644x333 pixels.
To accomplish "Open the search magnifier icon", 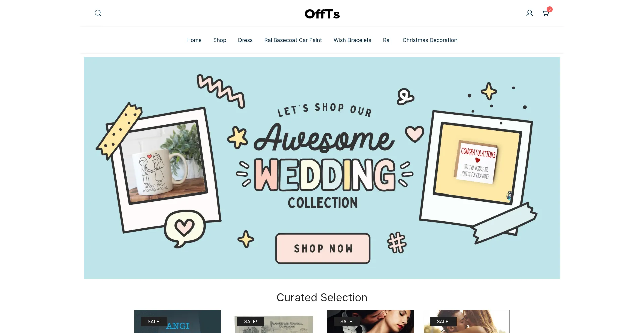I will [x=98, y=13].
